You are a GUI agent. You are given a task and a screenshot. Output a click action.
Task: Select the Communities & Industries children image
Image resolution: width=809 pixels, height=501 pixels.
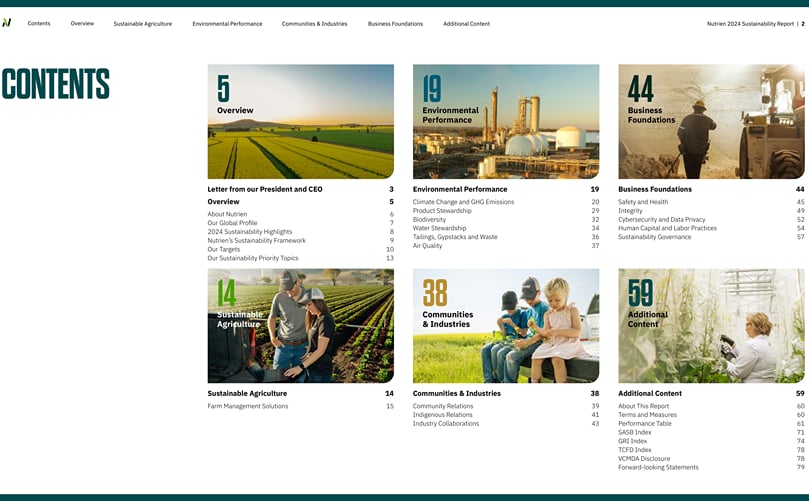point(506,326)
